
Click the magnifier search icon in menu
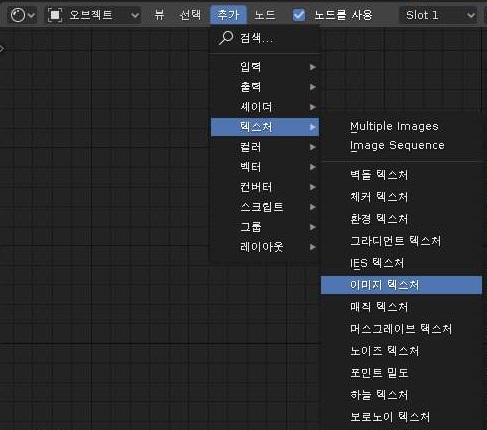(x=226, y=38)
